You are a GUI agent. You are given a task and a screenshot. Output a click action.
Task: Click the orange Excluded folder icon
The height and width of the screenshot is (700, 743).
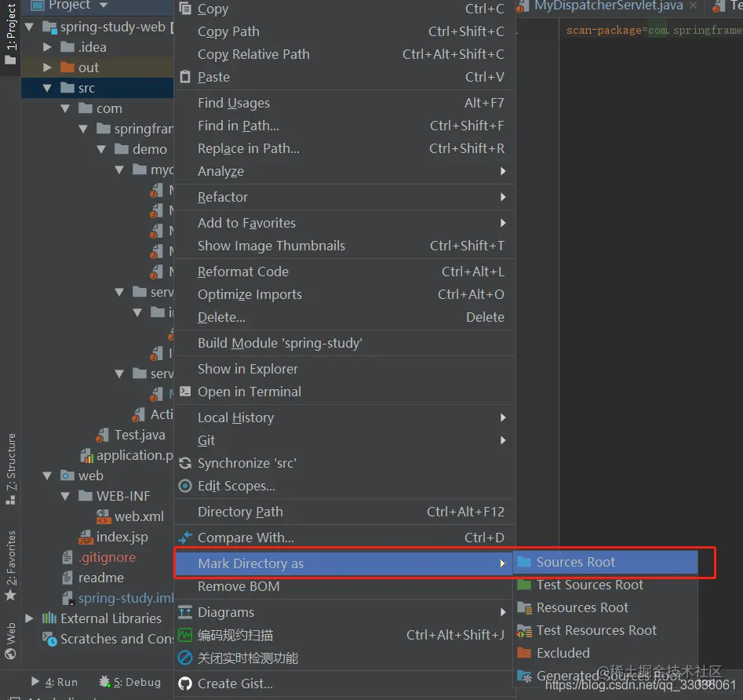(x=524, y=653)
